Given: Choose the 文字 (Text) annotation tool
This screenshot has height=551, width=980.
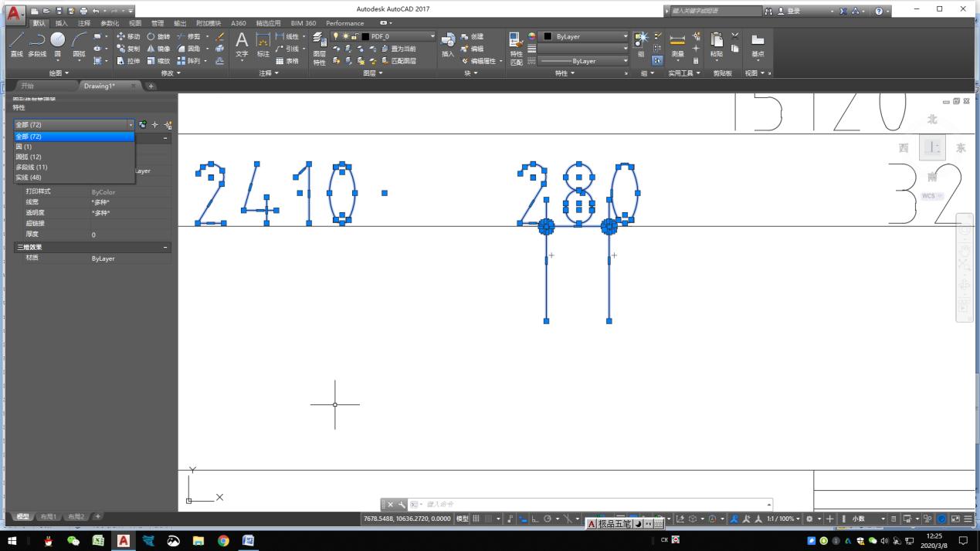Looking at the screenshot, I should click(x=242, y=43).
